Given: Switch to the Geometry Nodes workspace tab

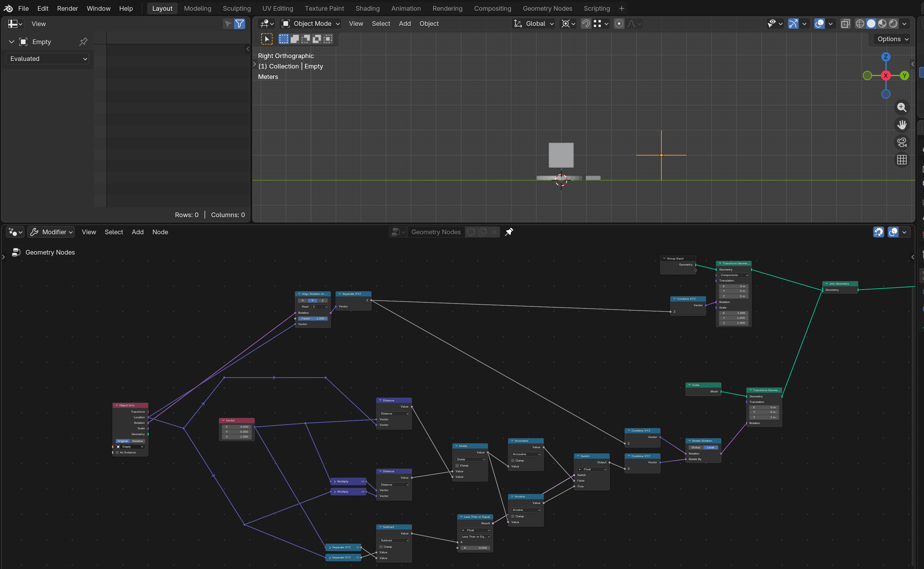Looking at the screenshot, I should pyautogui.click(x=547, y=8).
